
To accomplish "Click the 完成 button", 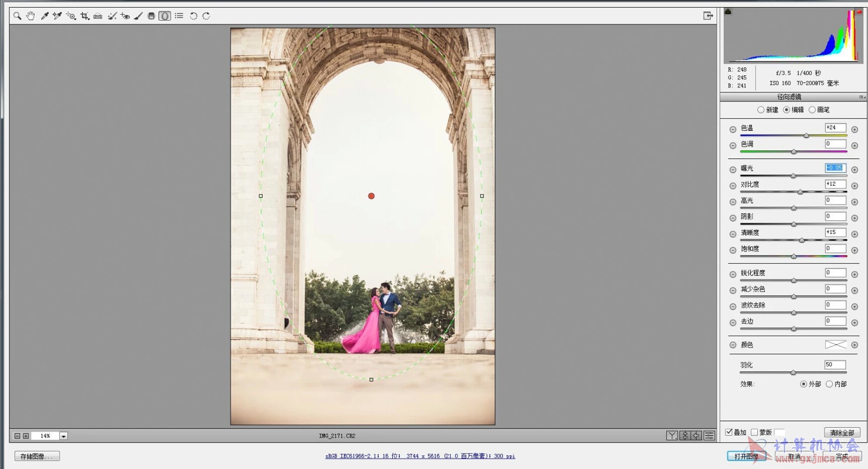I will [x=842, y=456].
